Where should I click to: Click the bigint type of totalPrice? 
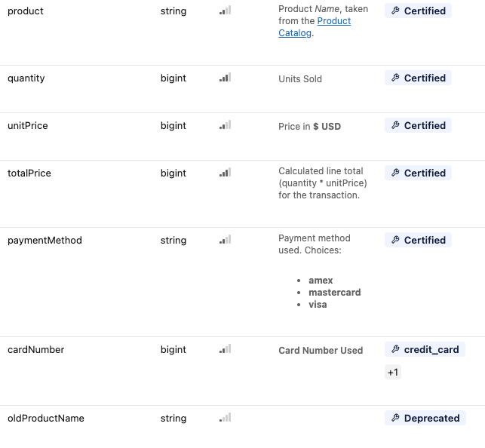pyautogui.click(x=173, y=173)
